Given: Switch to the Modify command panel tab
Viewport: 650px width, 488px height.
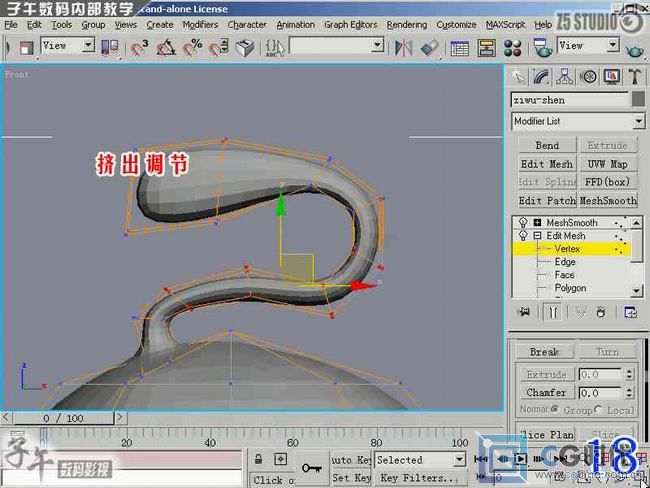Looking at the screenshot, I should pyautogui.click(x=541, y=77).
